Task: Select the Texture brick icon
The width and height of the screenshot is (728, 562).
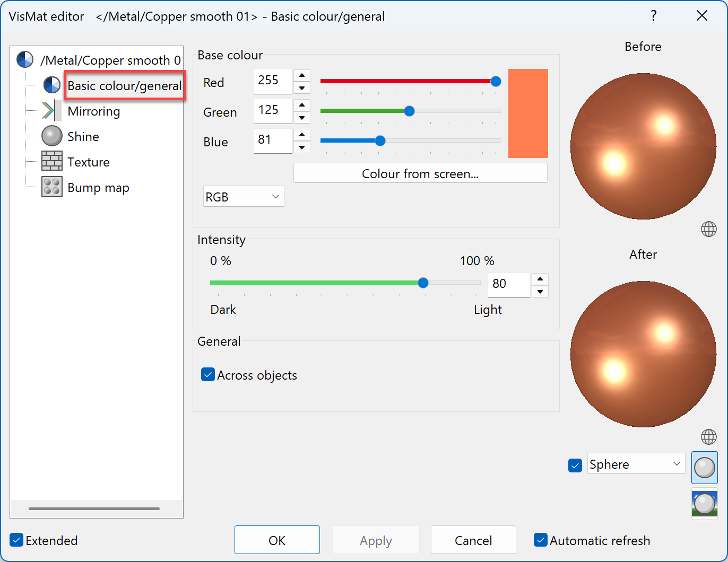Action: point(51,161)
